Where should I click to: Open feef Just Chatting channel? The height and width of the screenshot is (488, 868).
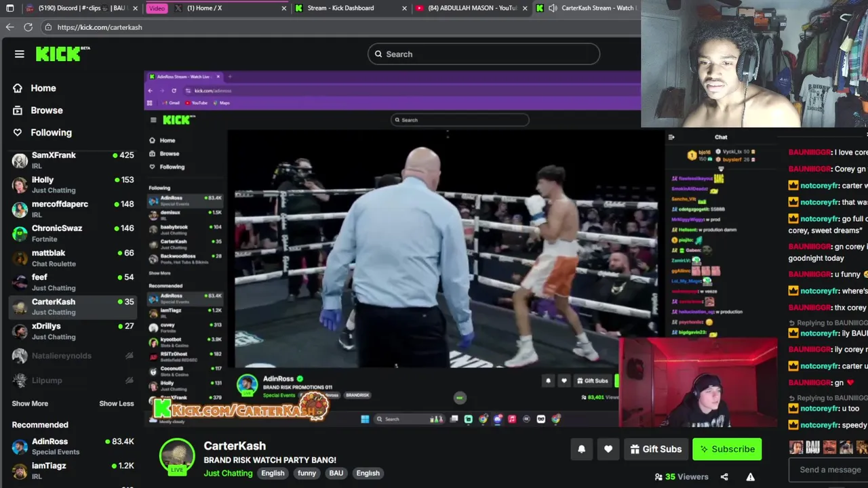click(x=73, y=283)
